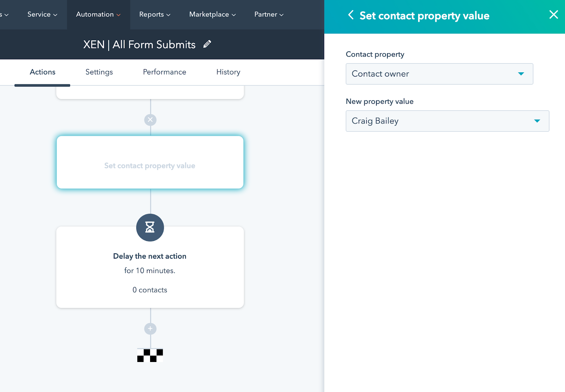Click the X icon above the Set contact property card

(150, 120)
